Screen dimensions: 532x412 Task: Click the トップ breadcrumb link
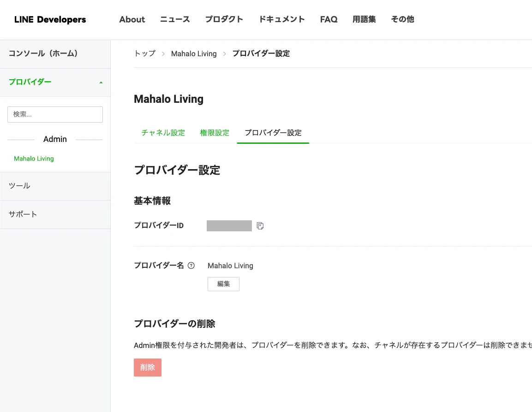[x=145, y=53]
